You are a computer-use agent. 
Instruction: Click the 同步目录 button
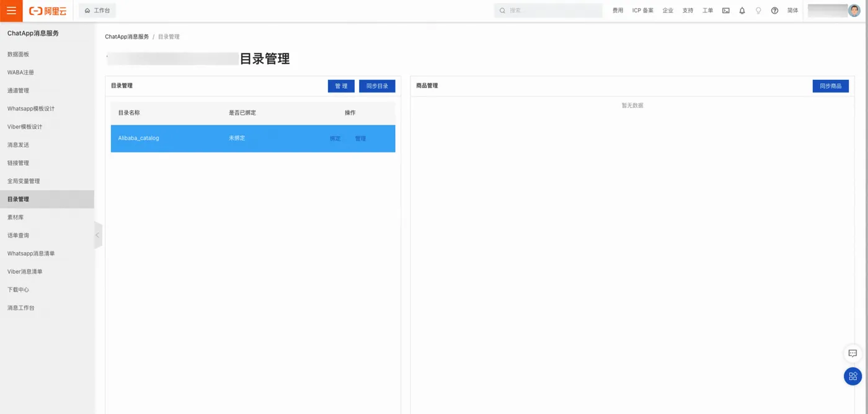pos(377,86)
